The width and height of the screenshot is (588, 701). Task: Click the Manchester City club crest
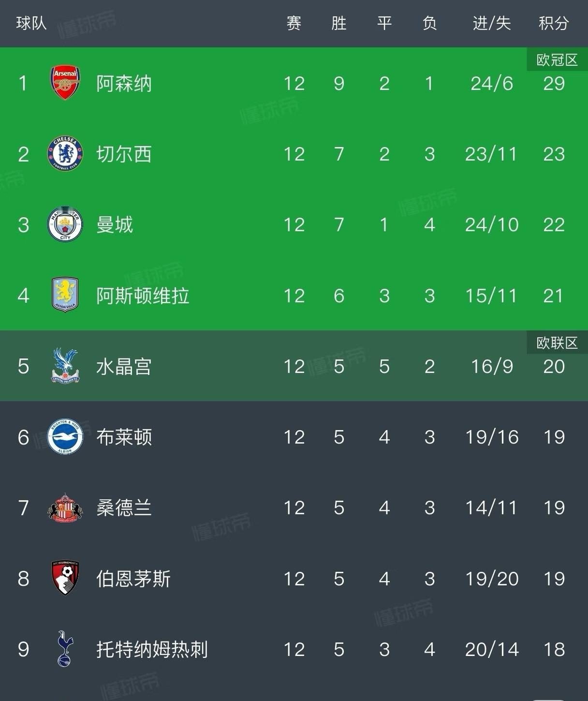65,225
